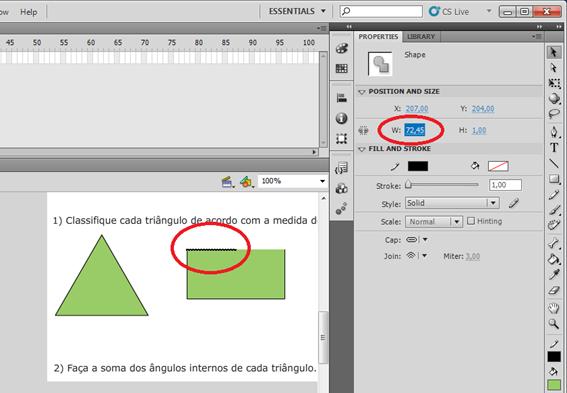
Task: Open the Scale dropdown
Action: point(434,221)
